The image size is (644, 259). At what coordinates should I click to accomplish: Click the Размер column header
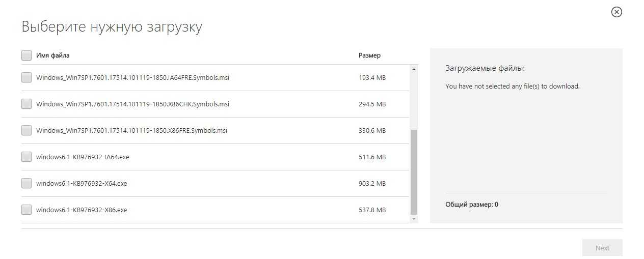click(369, 55)
